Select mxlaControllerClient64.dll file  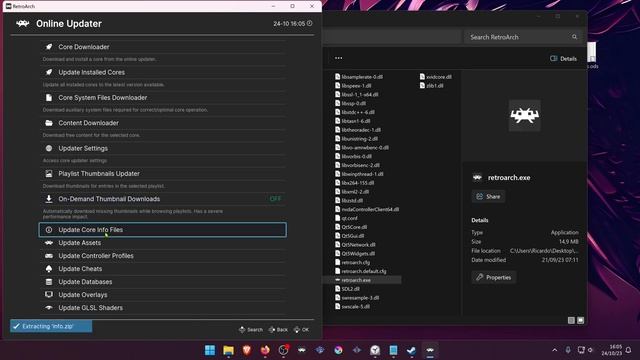(x=367, y=209)
